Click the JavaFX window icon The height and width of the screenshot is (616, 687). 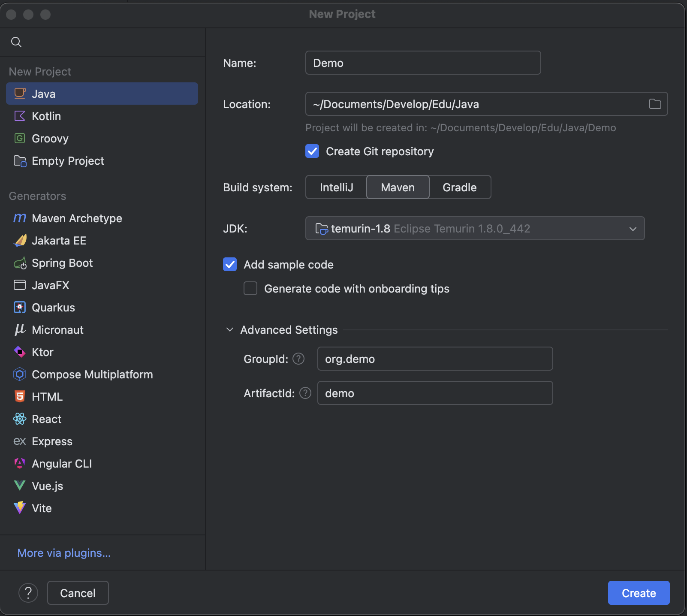pos(20,285)
